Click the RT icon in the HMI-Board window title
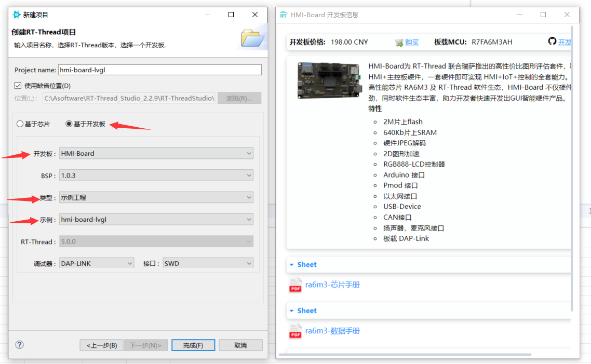 (284, 15)
